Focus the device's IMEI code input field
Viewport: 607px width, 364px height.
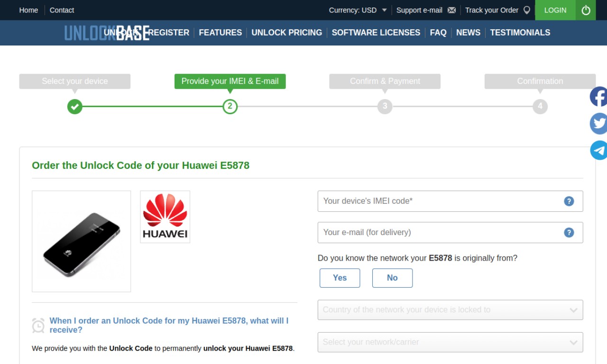click(x=450, y=201)
